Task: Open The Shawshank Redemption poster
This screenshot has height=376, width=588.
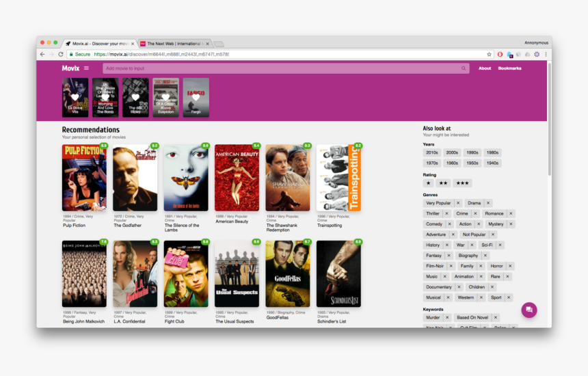Action: 288,178
